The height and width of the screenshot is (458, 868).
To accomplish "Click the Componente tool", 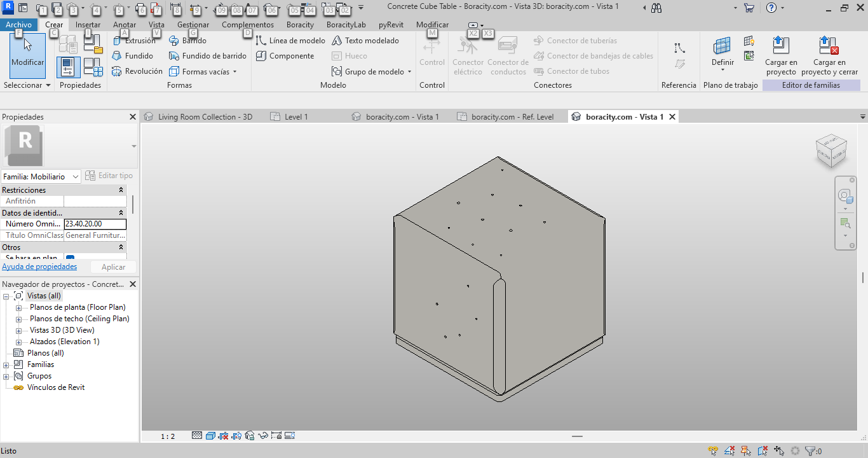I will [x=285, y=56].
